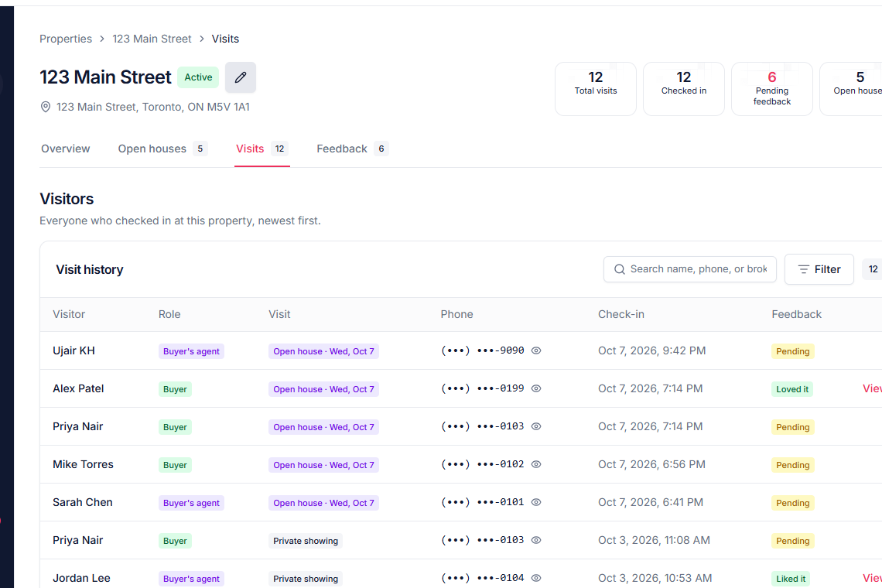The width and height of the screenshot is (882, 588).
Task: Show phone for Priya Nair's 7:14 PM visit
Action: pyautogui.click(x=536, y=426)
